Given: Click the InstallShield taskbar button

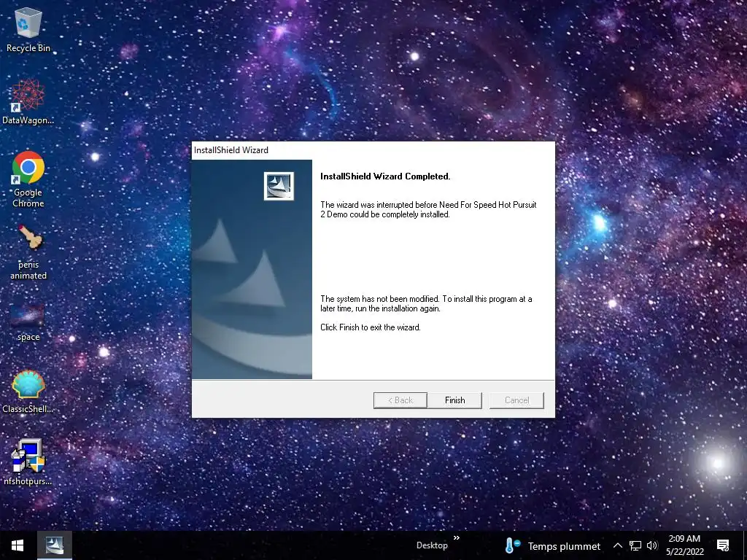Looking at the screenshot, I should [54, 545].
